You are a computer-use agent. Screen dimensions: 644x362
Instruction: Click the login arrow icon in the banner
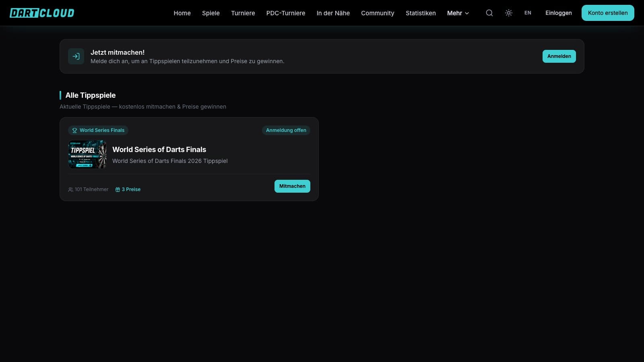[x=76, y=56]
